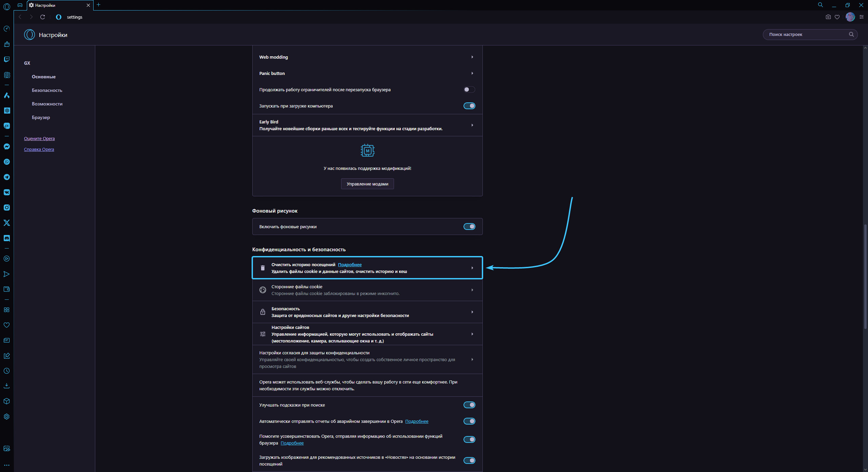
Task: Open Discord sidebar icon
Action: click(x=7, y=238)
